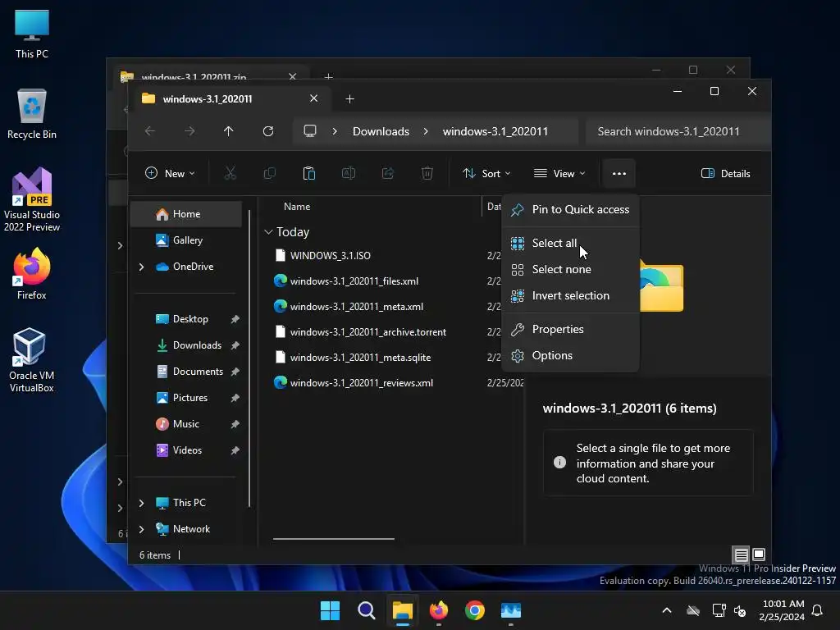This screenshot has height=630, width=840.
Task: Click the PC monitor icon in address bar
Action: coord(309,131)
